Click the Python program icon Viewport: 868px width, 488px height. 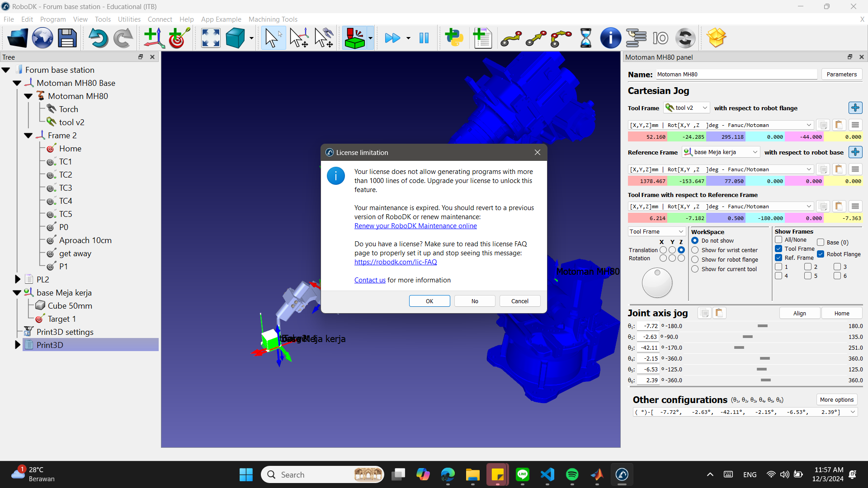[x=454, y=38]
